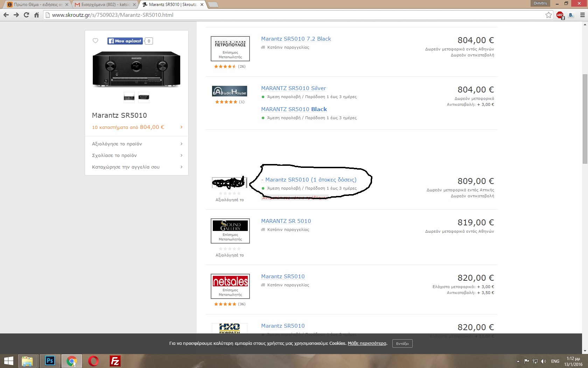Image resolution: width=588 pixels, height=368 pixels.
Task: Click the address bar URL field
Action: (x=297, y=15)
